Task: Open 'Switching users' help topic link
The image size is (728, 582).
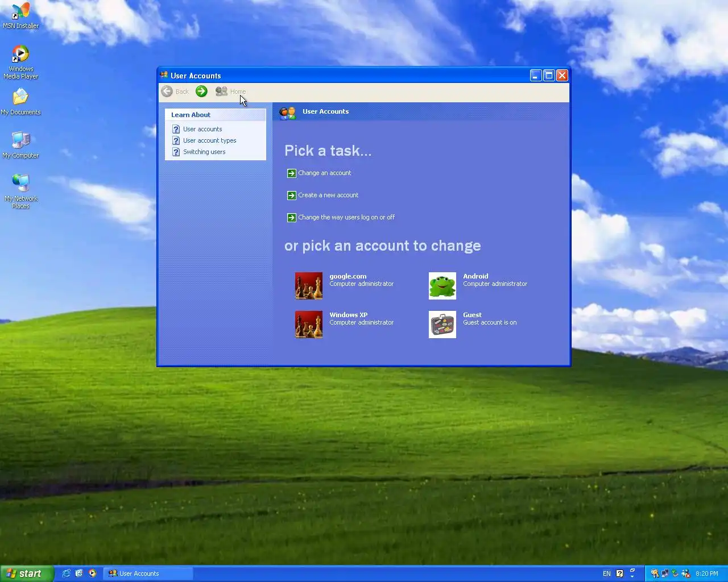Action: (204, 152)
